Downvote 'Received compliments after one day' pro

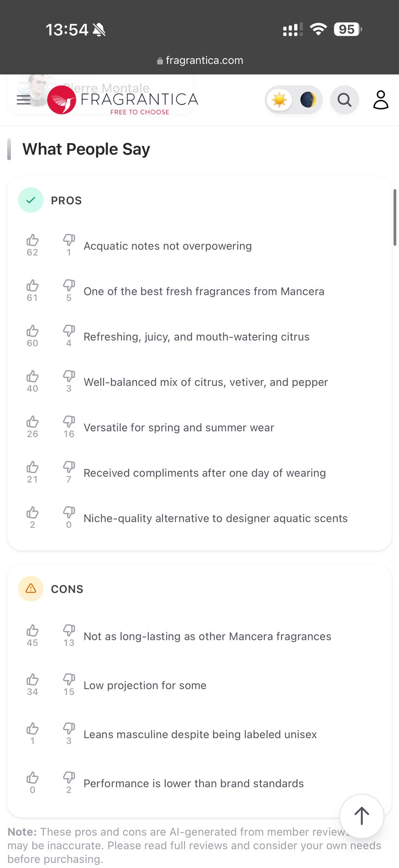point(69,467)
